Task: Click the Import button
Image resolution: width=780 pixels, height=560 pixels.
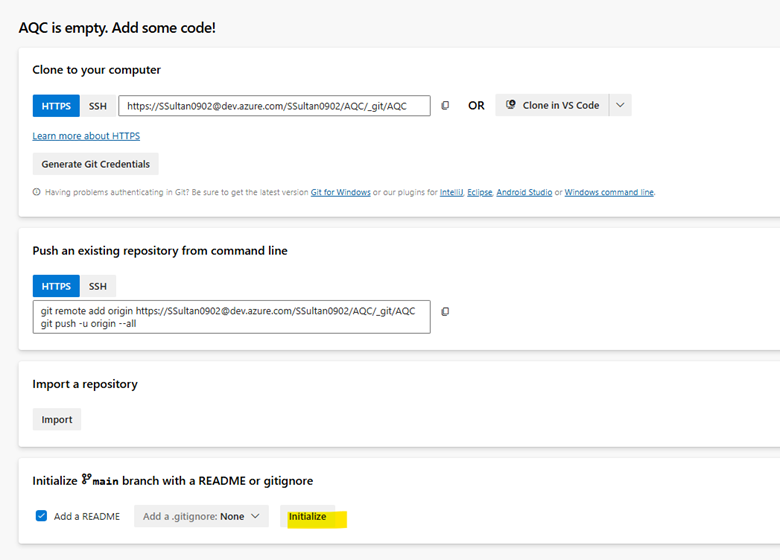Action: pyautogui.click(x=57, y=419)
